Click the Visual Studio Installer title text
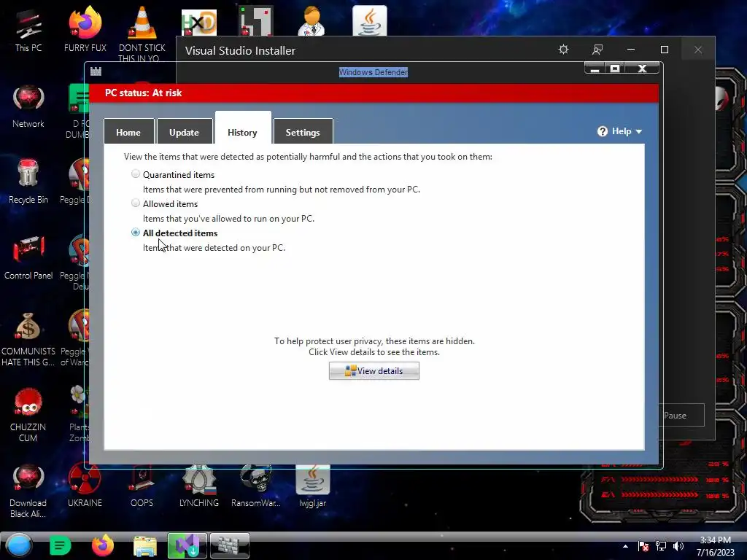The width and height of the screenshot is (747, 560). 240,50
